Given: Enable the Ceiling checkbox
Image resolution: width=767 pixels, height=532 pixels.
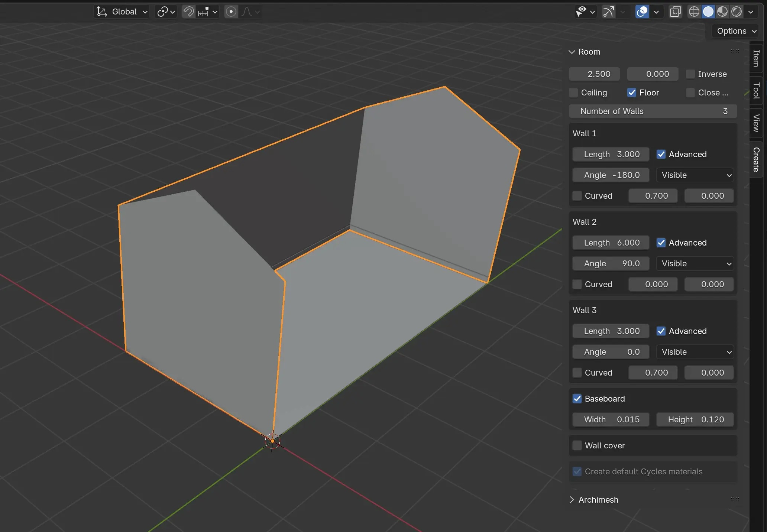Looking at the screenshot, I should [574, 93].
